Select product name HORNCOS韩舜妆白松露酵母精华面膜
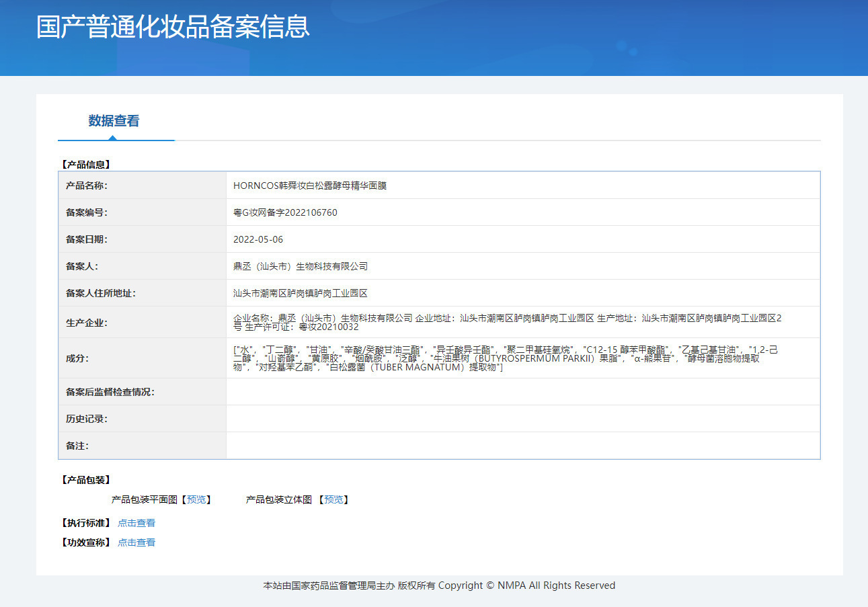 tap(310, 186)
